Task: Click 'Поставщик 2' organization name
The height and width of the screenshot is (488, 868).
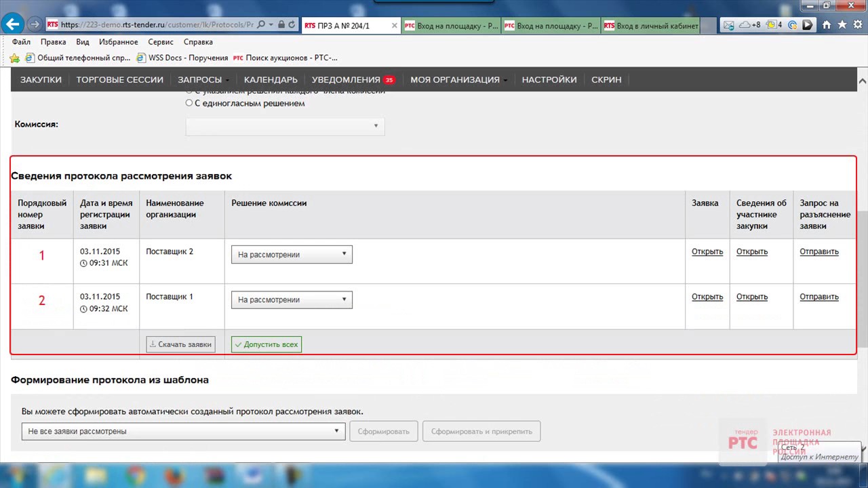Action: coord(170,251)
